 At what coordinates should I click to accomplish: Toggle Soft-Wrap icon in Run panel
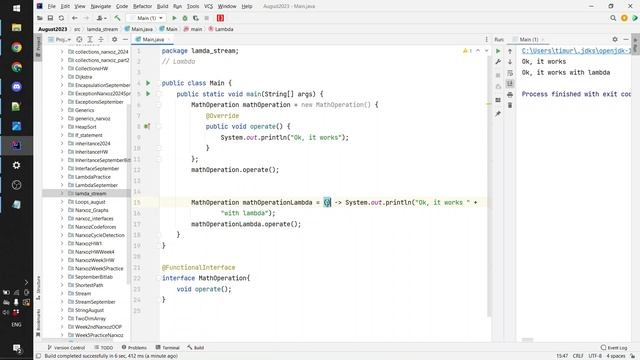(510, 73)
